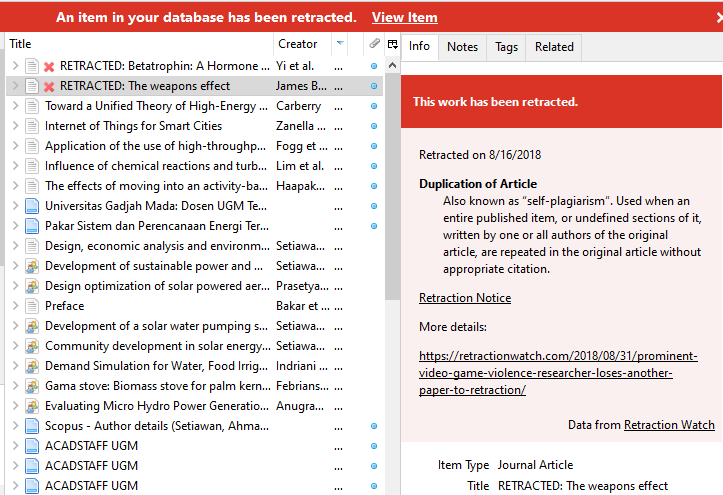Click conference icon of Design optimization row
Image resolution: width=723 pixels, height=495 pixels.
tap(32, 286)
